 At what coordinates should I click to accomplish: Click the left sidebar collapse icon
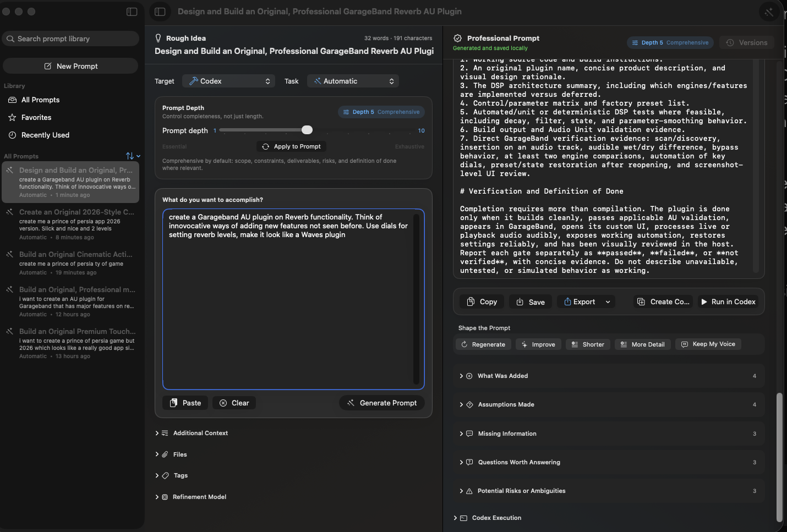tap(132, 12)
